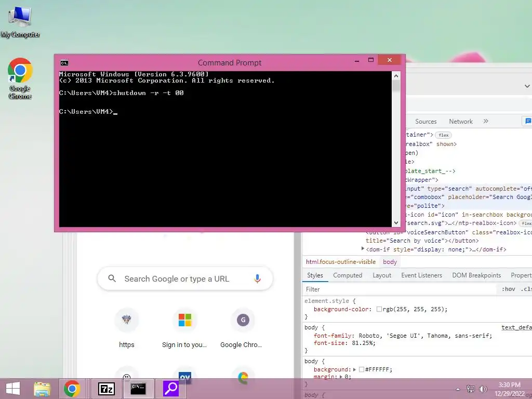Viewport: 532px width, 399px height.
Task: Click the title="Search by voice" DOM line
Action: 422,241
